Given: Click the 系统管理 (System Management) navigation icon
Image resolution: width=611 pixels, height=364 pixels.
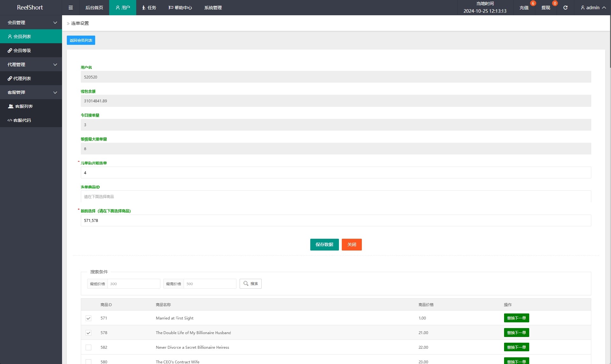Looking at the screenshot, I should click(x=213, y=7).
